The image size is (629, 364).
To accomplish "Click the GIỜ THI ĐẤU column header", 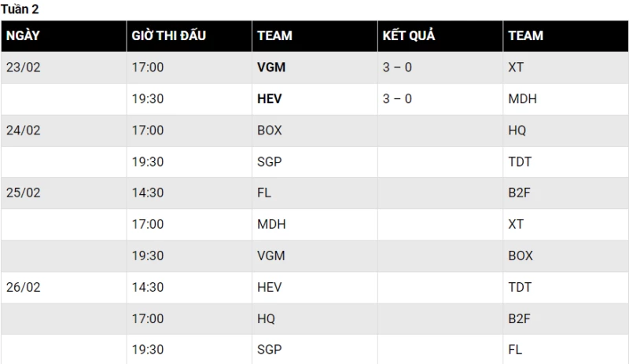I will click(168, 36).
